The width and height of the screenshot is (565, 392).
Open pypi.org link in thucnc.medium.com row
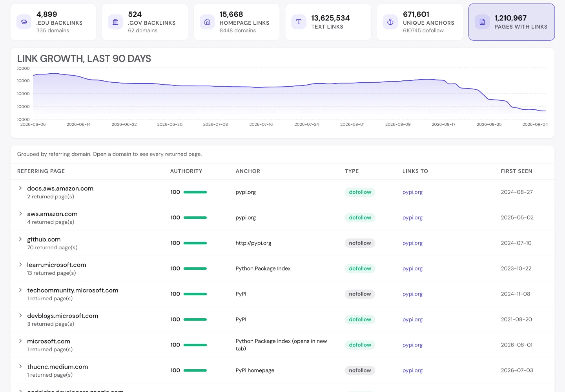click(x=412, y=370)
